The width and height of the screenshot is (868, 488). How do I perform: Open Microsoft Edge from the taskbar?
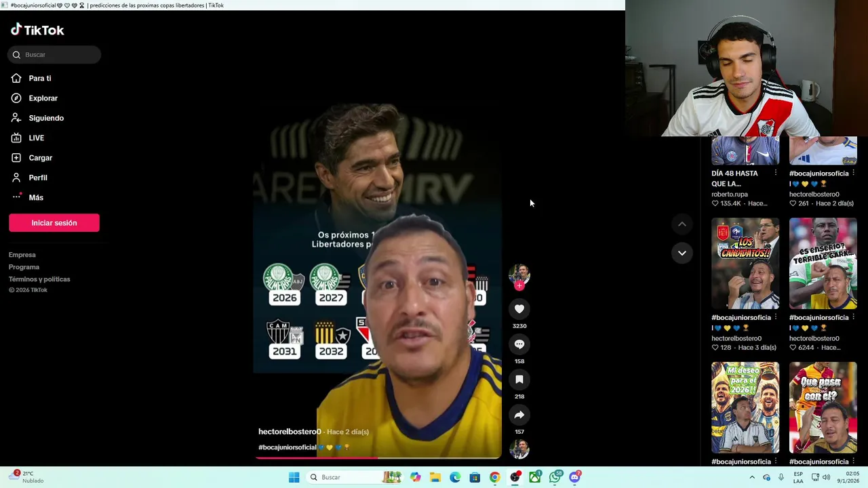pyautogui.click(x=455, y=477)
